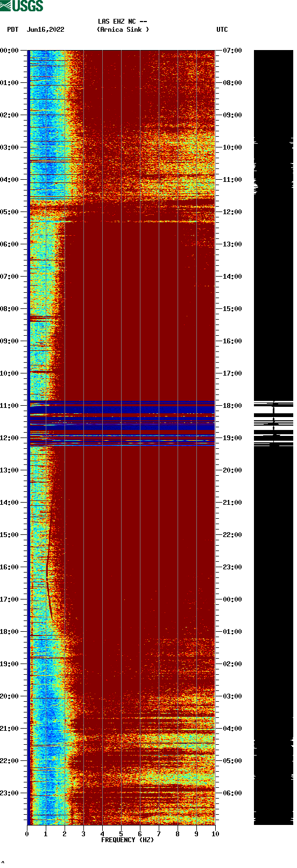297x868 pixels.
Task: Click the '11:00' PDT time label
Action: (9, 406)
